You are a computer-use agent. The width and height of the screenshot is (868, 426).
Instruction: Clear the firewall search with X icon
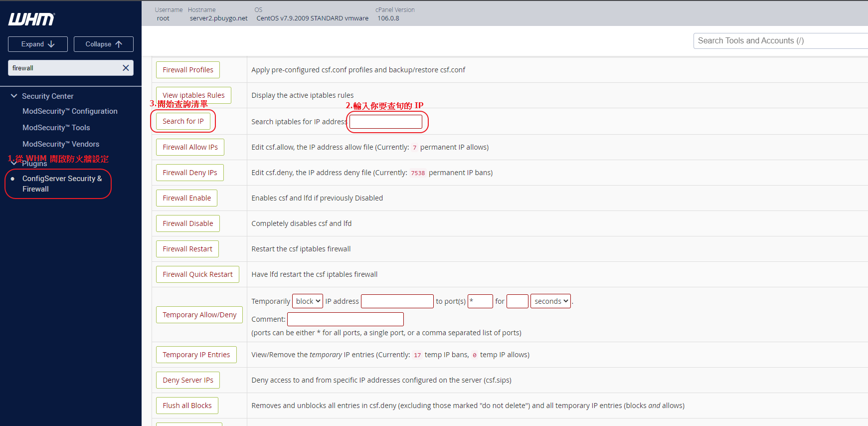pyautogui.click(x=126, y=68)
